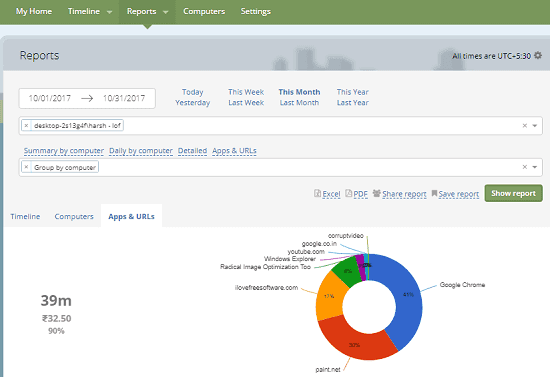
Task: Select Apps & URLs report type link
Action: click(x=234, y=151)
